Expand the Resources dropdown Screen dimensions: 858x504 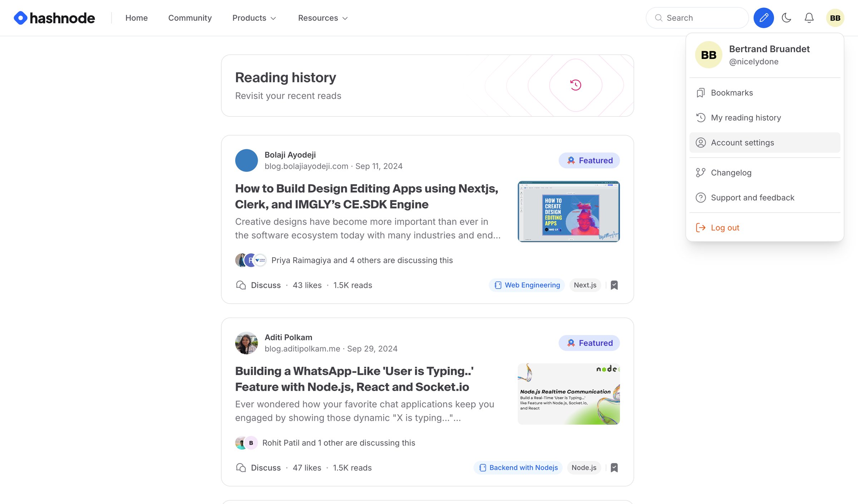click(x=323, y=18)
